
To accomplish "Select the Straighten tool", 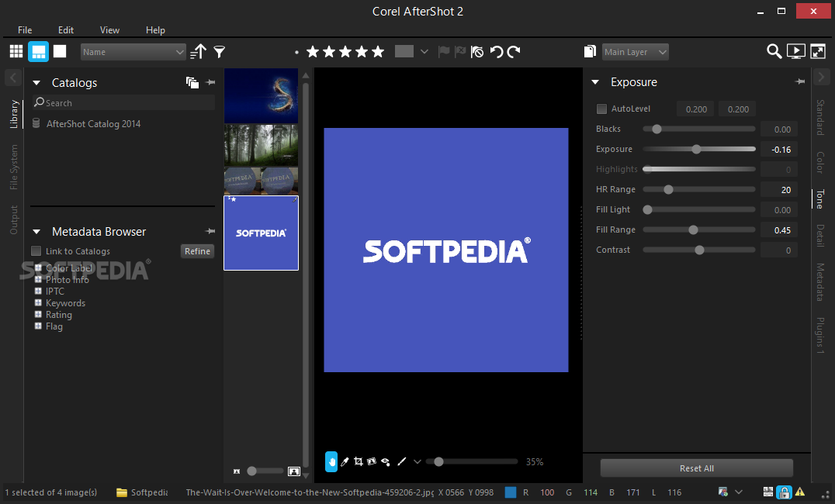I will 372,461.
